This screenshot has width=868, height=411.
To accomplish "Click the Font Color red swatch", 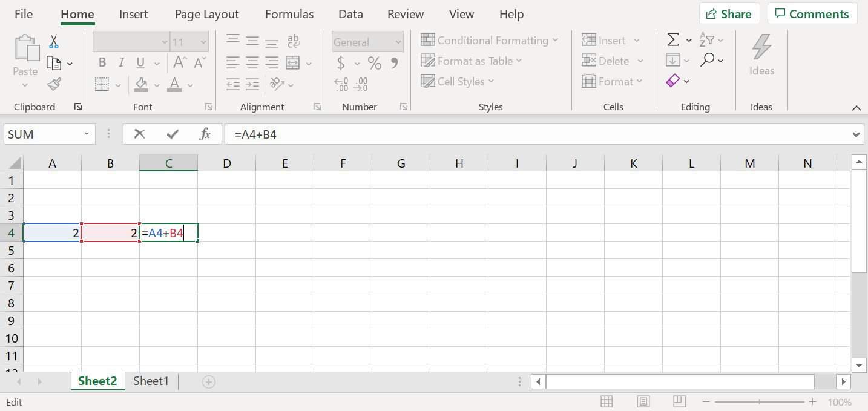I will [x=174, y=89].
